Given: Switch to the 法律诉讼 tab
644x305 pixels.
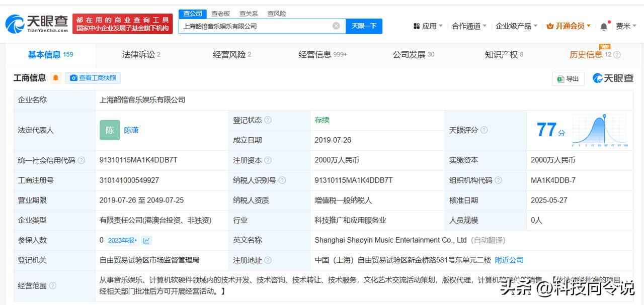Looking at the screenshot, I should [x=141, y=55].
